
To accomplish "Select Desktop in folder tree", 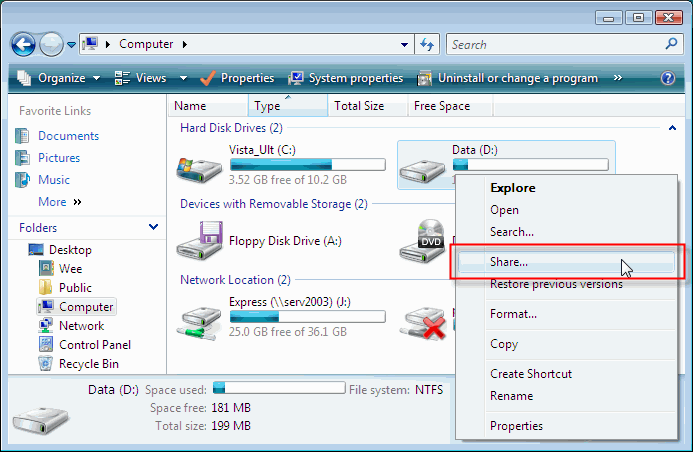I will tap(70, 250).
